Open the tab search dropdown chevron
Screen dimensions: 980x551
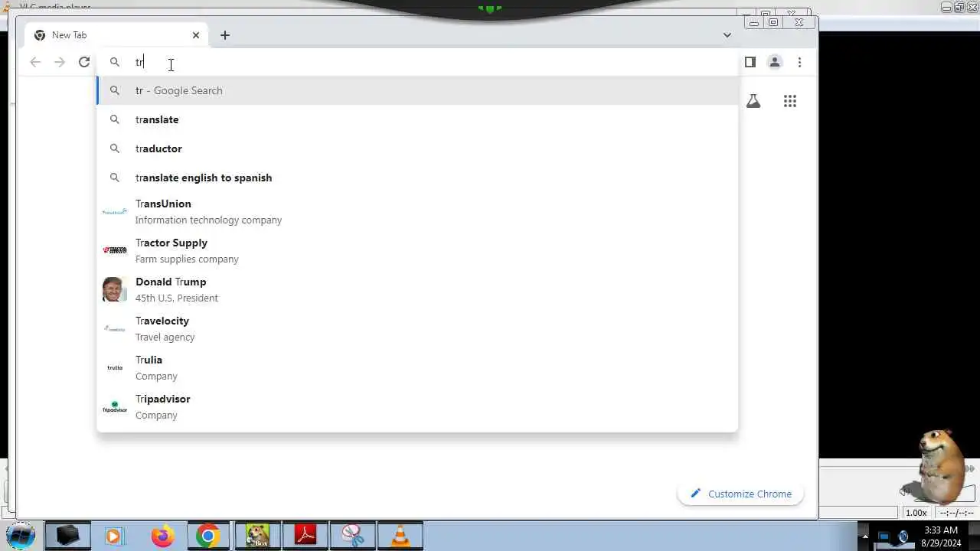point(727,35)
